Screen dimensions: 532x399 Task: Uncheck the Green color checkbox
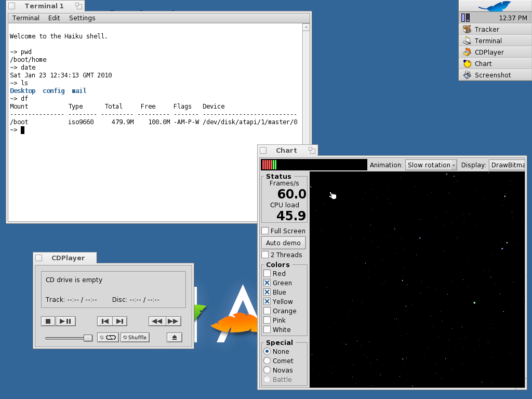[x=267, y=283]
